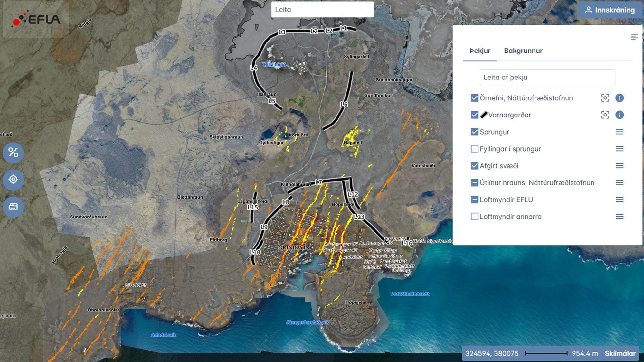This screenshot has height=362, width=644.
Task: Click the L12 barrier label
Action: tap(353, 194)
